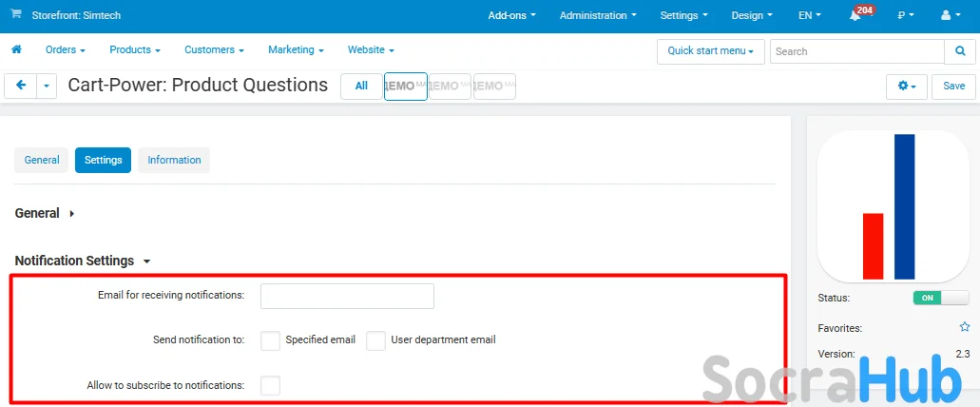Open the notifications bell with 204 badge
This screenshot has height=407, width=980.
(x=855, y=16)
